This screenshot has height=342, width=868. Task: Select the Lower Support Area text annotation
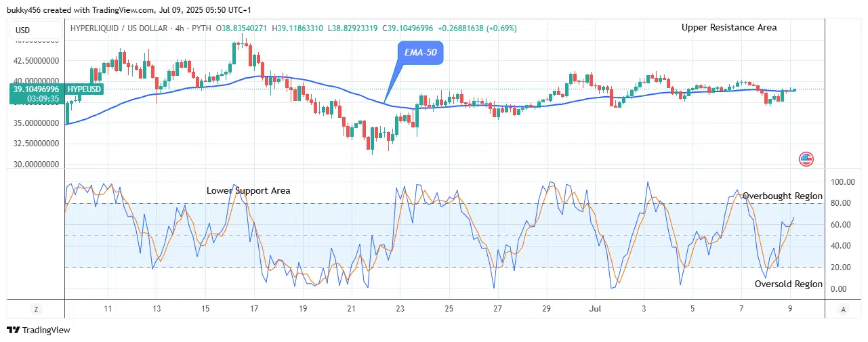click(248, 191)
